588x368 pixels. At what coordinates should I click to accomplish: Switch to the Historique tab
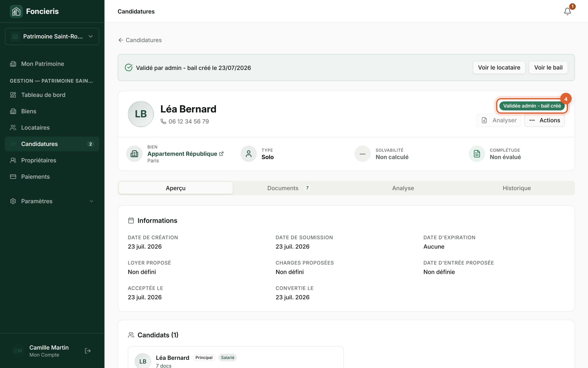click(x=517, y=188)
